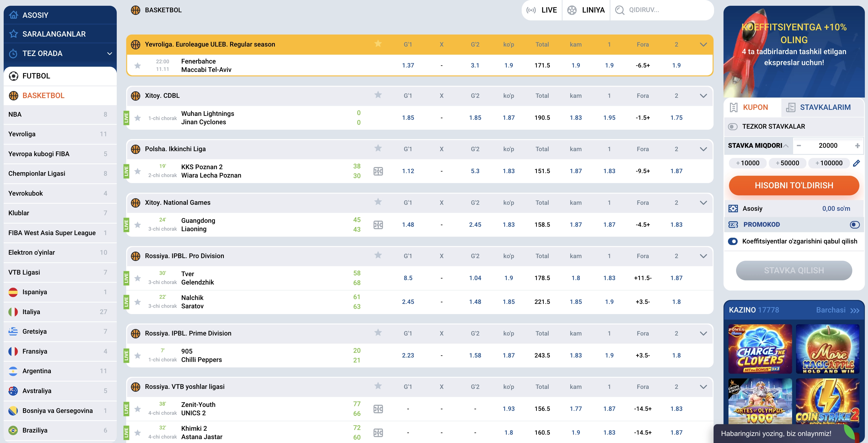
Task: Toggle the Promokod switch
Action: click(855, 225)
